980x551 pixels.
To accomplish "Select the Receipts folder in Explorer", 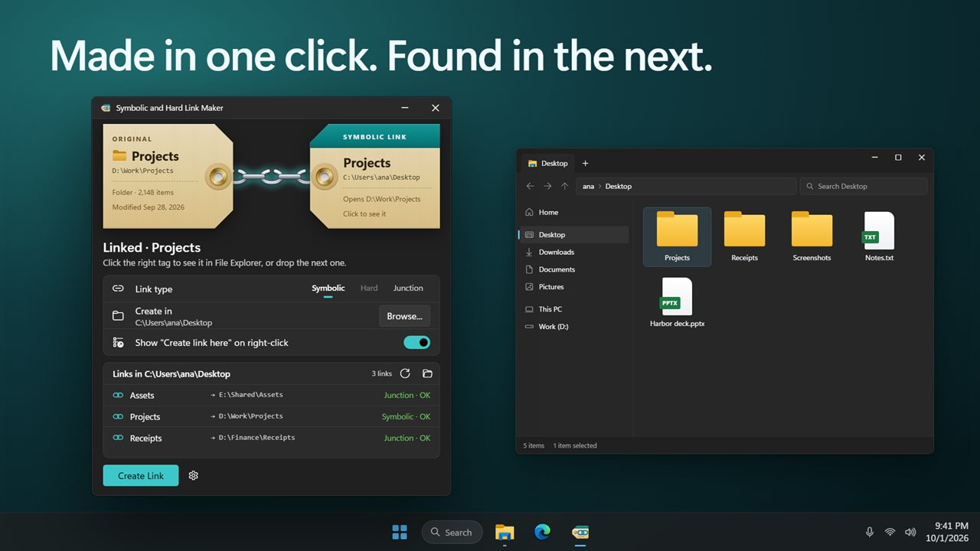I will (x=744, y=236).
